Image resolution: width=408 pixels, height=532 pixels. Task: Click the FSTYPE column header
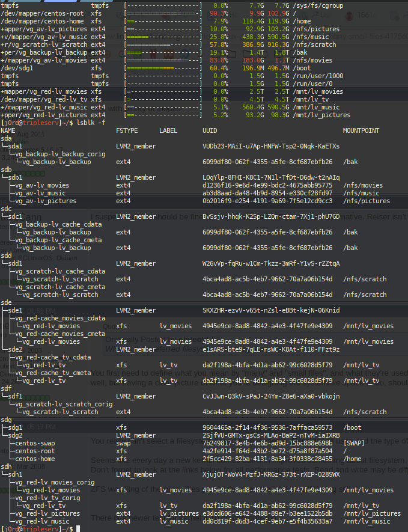tap(127, 130)
